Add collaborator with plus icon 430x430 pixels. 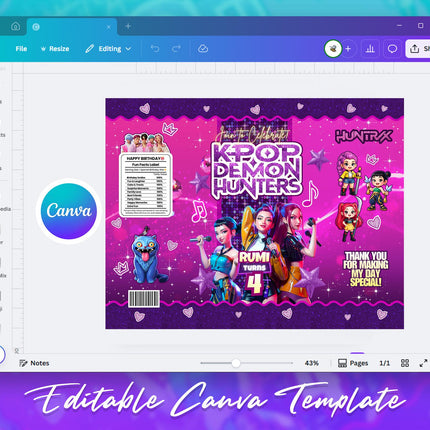point(348,49)
